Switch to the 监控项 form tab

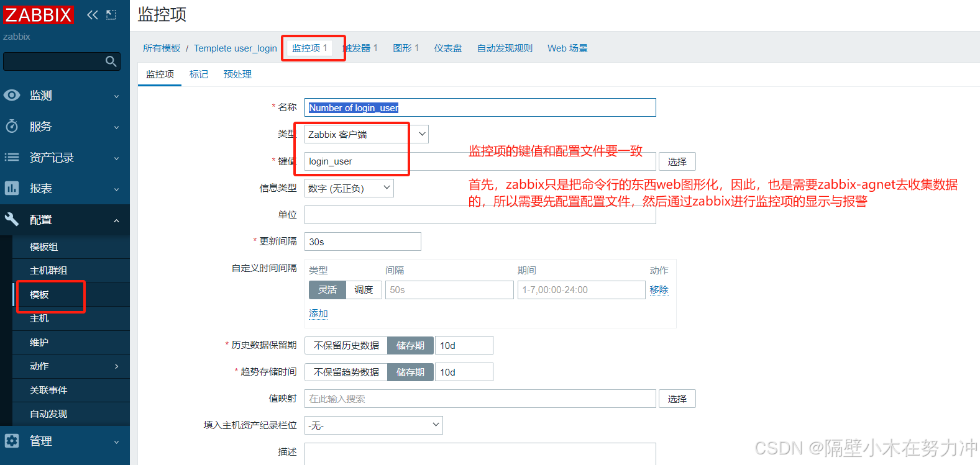click(x=160, y=74)
